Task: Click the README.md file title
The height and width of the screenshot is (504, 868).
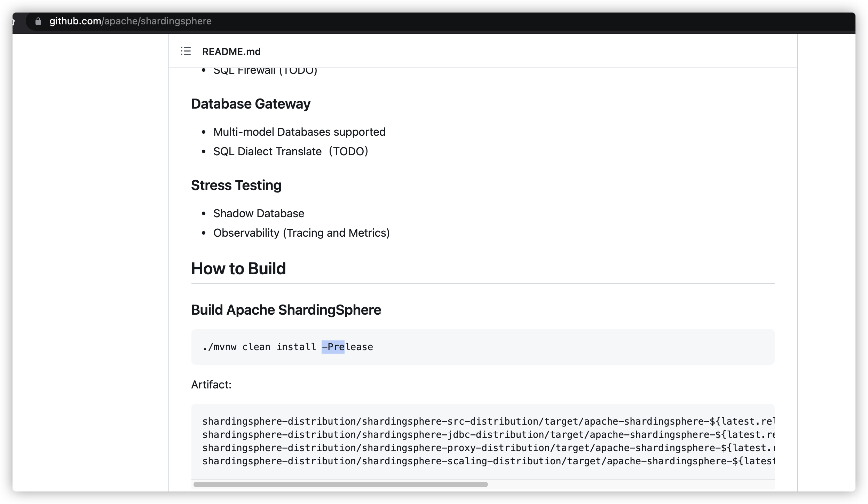Action: point(231,52)
